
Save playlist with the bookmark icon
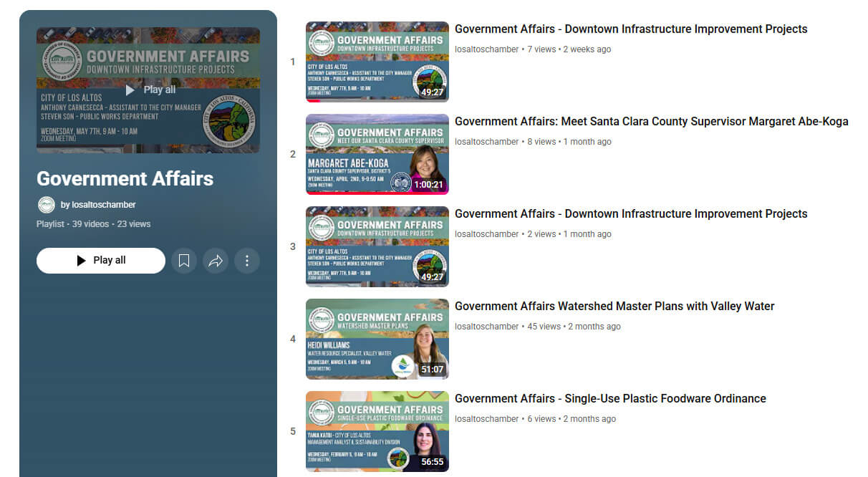(x=184, y=261)
